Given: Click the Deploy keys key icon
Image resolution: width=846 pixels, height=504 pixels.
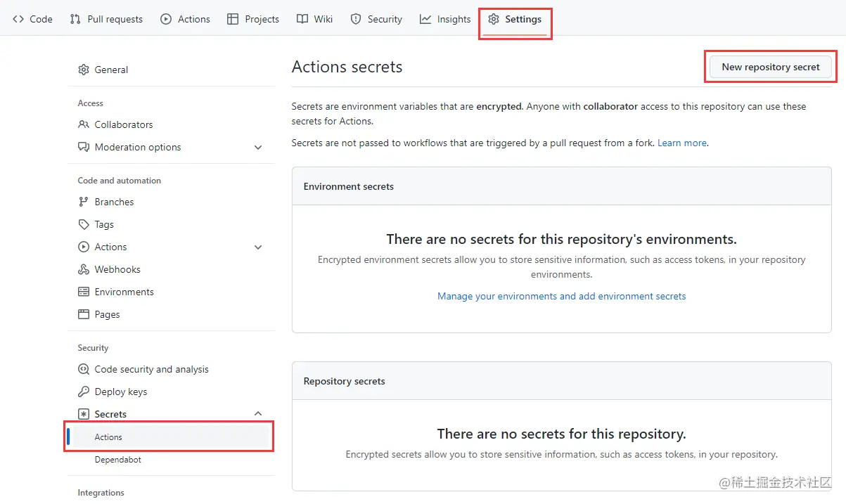Looking at the screenshot, I should (84, 392).
